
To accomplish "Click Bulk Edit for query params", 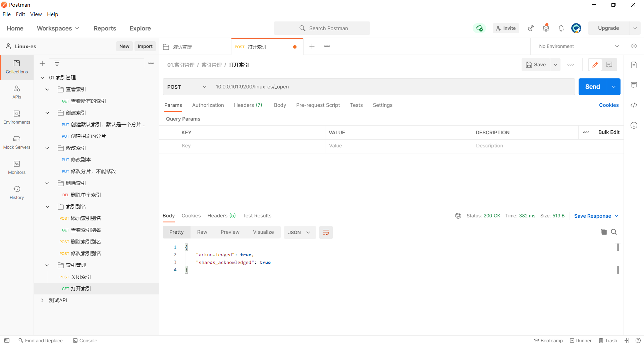I will [609, 132].
